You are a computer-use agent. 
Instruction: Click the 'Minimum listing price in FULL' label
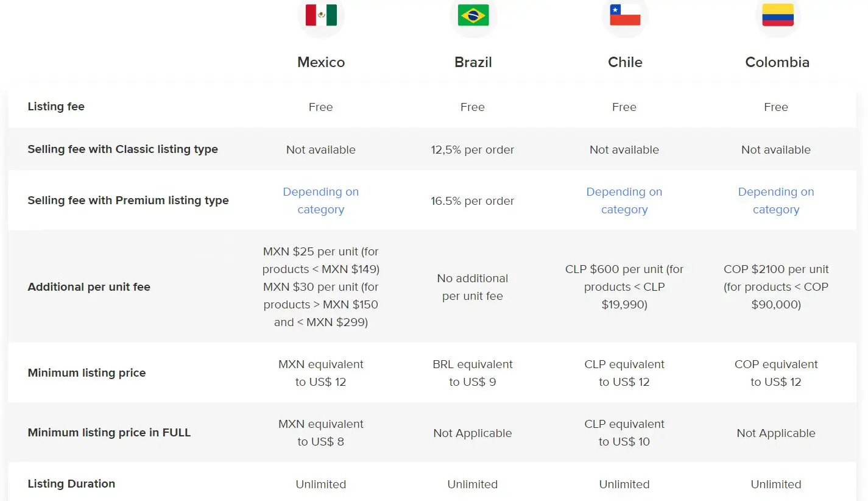[x=109, y=433]
